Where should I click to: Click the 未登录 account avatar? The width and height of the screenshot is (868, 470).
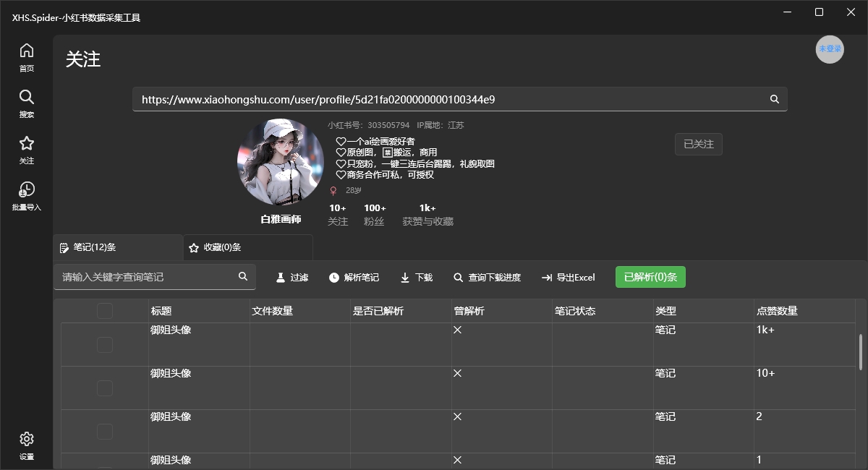point(830,49)
